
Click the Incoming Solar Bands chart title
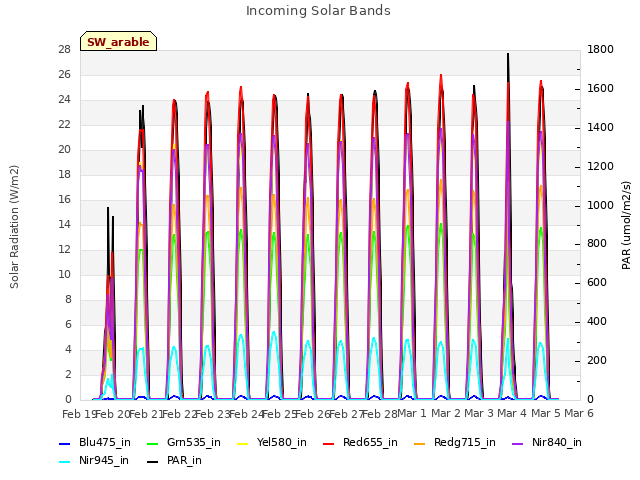(x=318, y=11)
